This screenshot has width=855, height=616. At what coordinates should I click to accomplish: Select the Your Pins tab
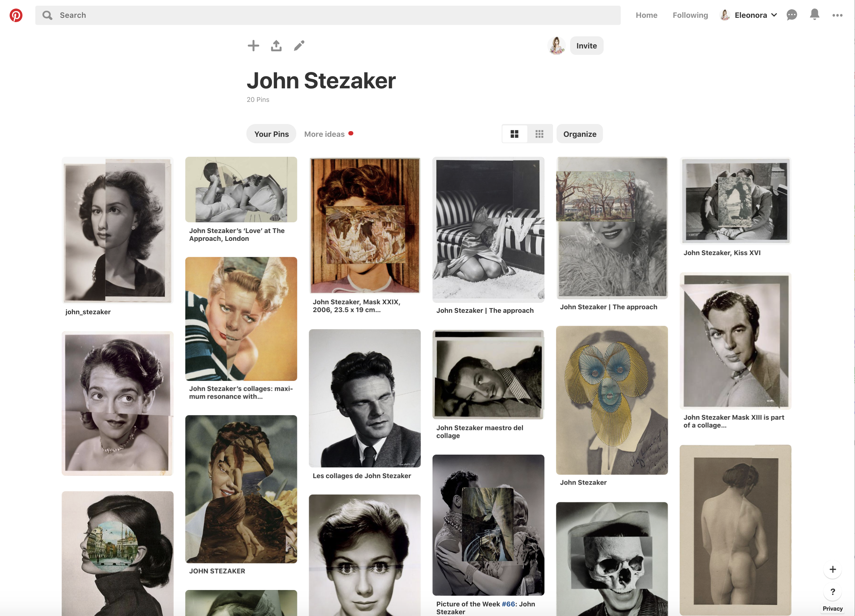tap(271, 134)
